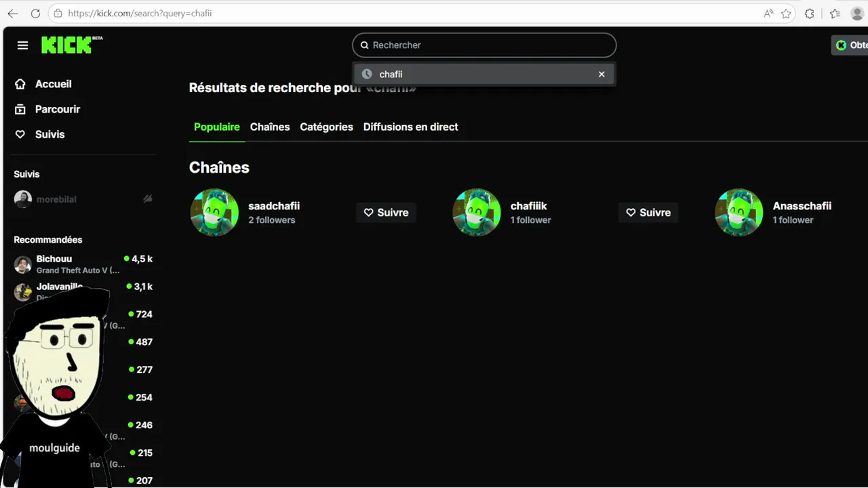Viewport: 868px width, 488px height.
Task: Open the browser extensions puzzle icon
Action: 810,14
